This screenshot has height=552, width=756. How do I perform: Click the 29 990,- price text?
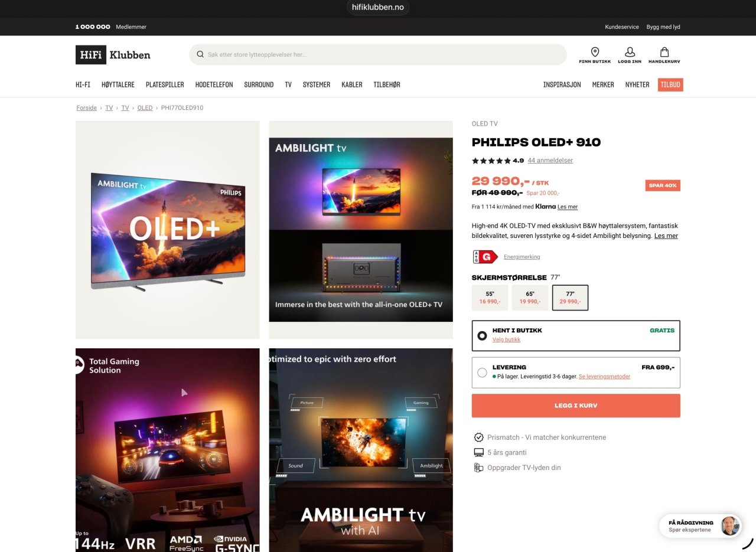click(501, 182)
